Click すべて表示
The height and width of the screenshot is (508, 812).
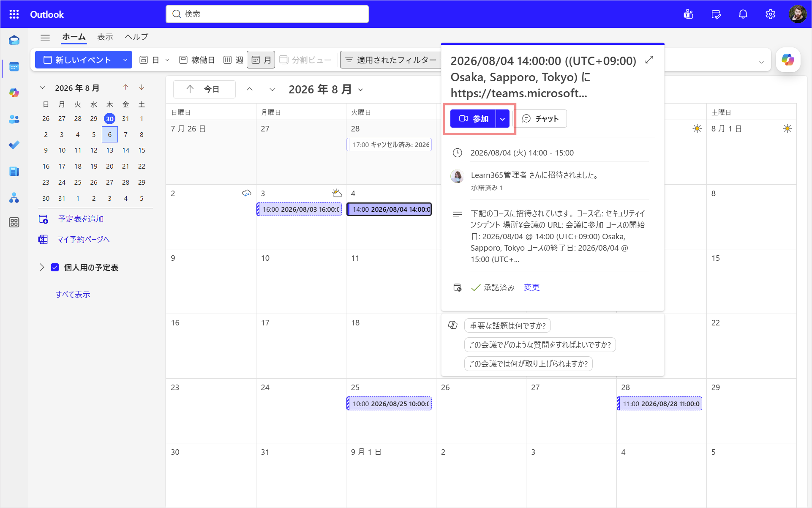(73, 295)
